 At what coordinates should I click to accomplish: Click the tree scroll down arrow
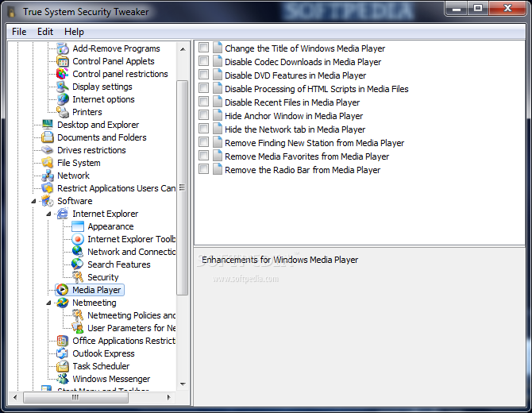point(183,384)
